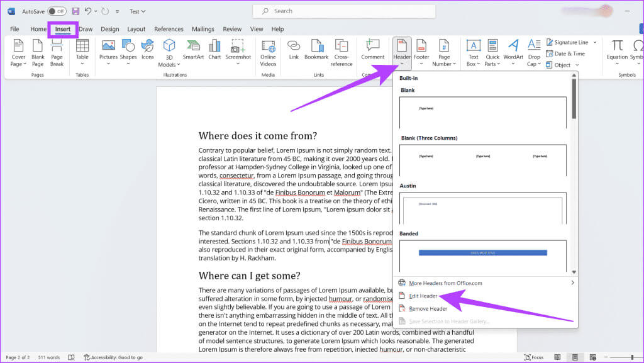Insert Online Videos from Media group
The width and height of the screenshot is (644, 363).
pos(268,52)
